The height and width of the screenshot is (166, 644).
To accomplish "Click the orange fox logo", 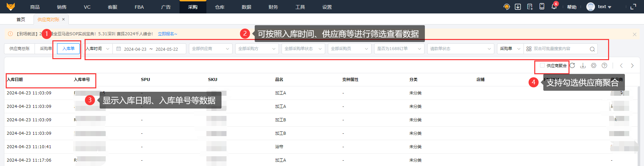I will 11,7.
